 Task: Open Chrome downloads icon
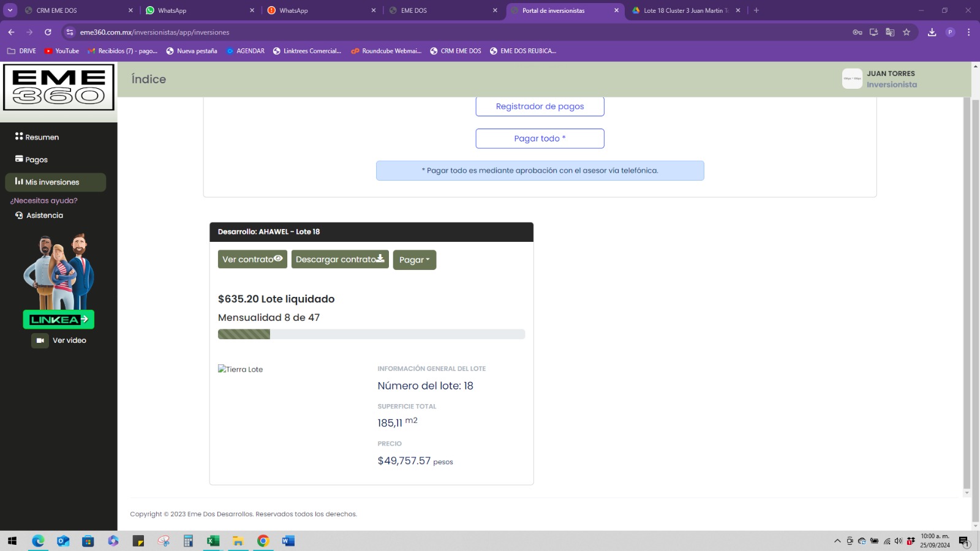pyautogui.click(x=932, y=32)
